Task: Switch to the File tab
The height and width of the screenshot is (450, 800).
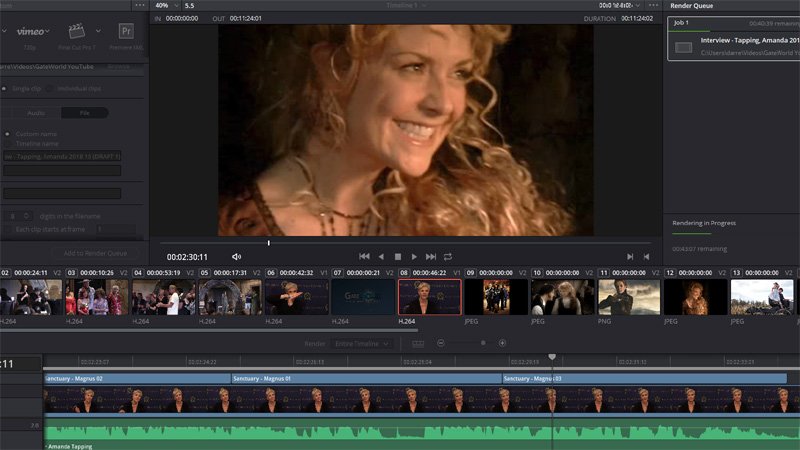Action: (85, 113)
